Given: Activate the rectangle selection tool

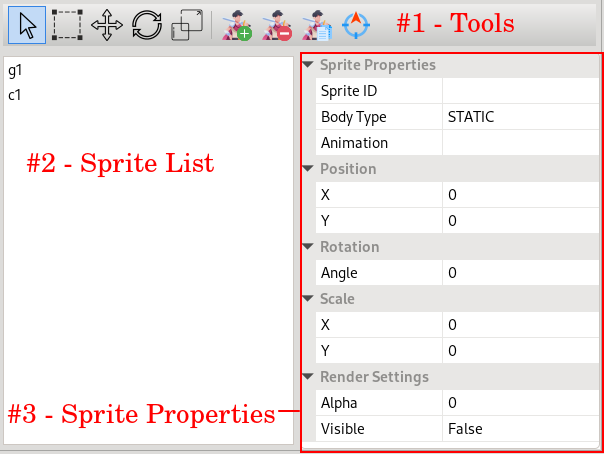Looking at the screenshot, I should pyautogui.click(x=67, y=25).
